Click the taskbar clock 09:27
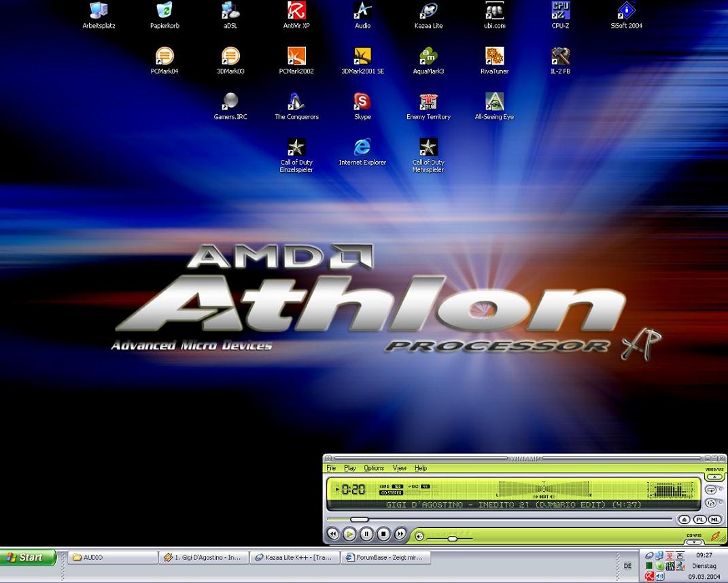This screenshot has width=728, height=583. pyautogui.click(x=704, y=555)
